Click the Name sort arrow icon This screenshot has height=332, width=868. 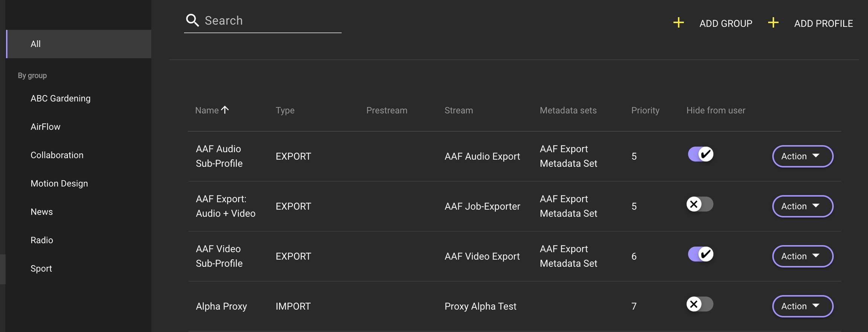point(225,110)
